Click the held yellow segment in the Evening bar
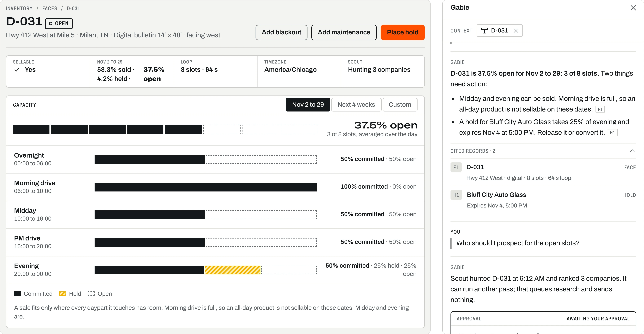 (232, 270)
